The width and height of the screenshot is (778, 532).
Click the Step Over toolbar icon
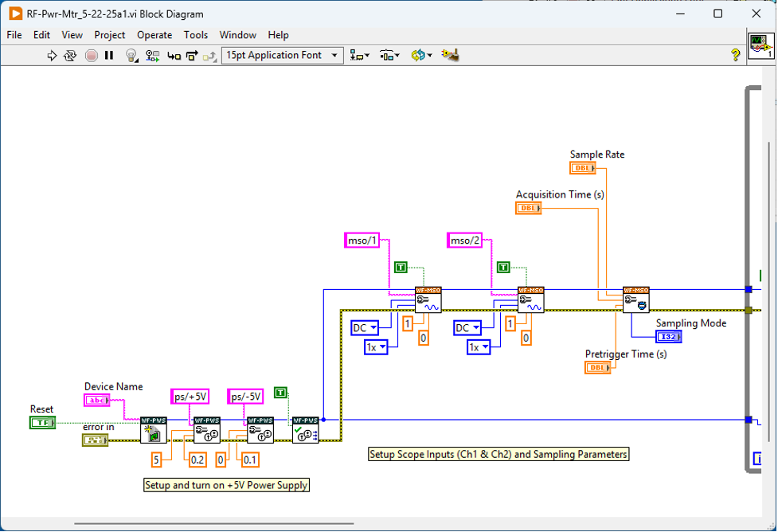192,56
